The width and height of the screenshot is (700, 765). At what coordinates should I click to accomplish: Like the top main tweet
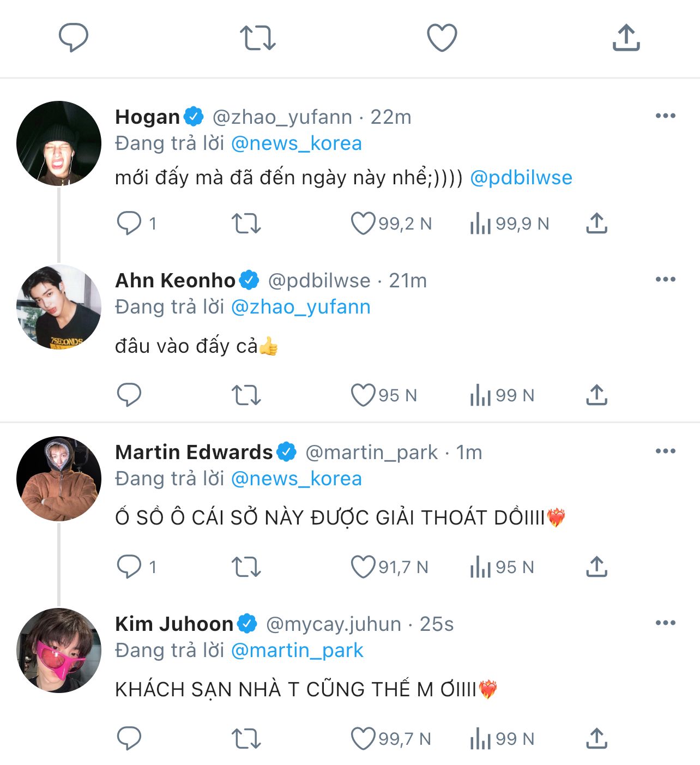442,38
